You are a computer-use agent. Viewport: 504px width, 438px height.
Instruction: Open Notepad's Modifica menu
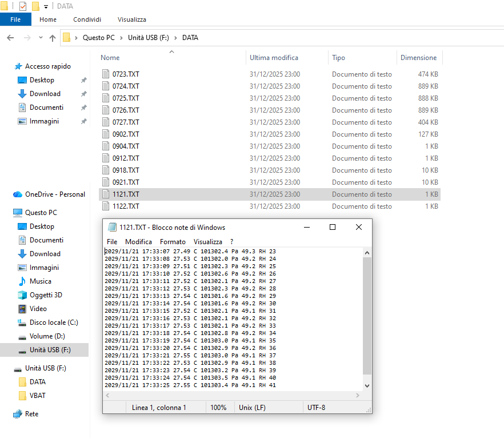(138, 241)
